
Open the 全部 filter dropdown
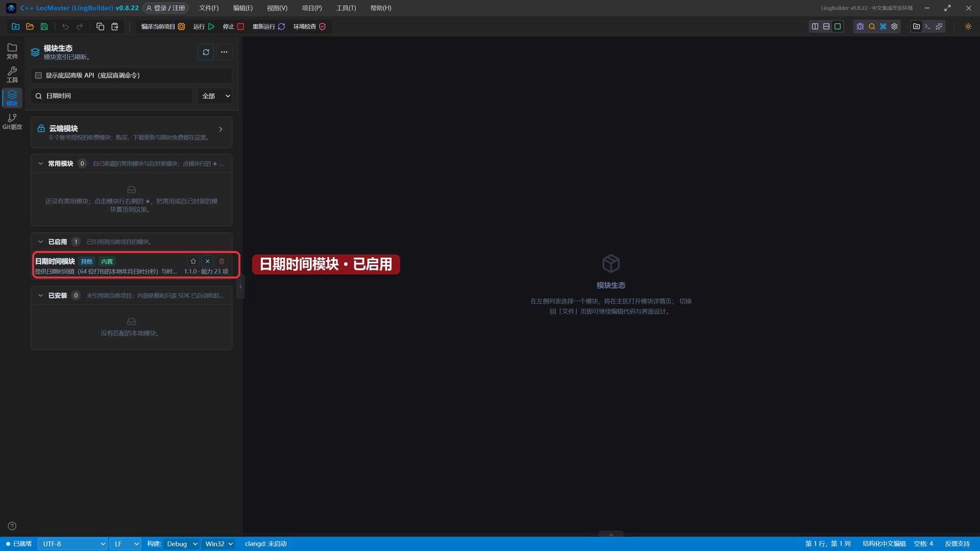tap(215, 96)
